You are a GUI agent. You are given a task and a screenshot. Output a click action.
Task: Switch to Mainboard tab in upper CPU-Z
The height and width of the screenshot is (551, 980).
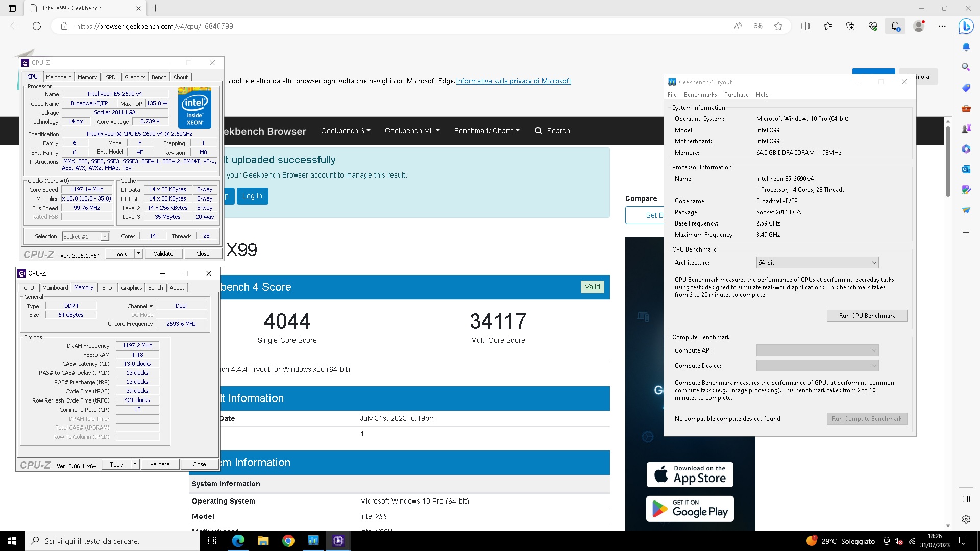(59, 77)
